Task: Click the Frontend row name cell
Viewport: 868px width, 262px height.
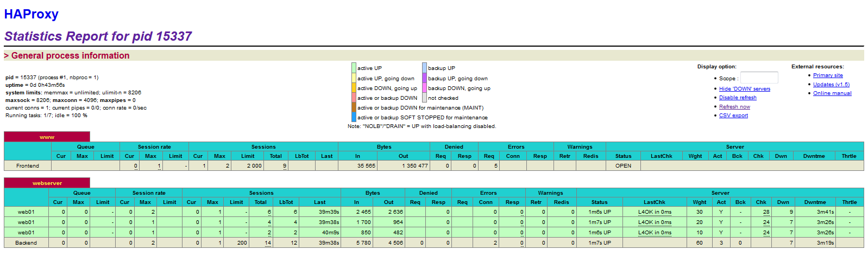Action: coord(27,166)
